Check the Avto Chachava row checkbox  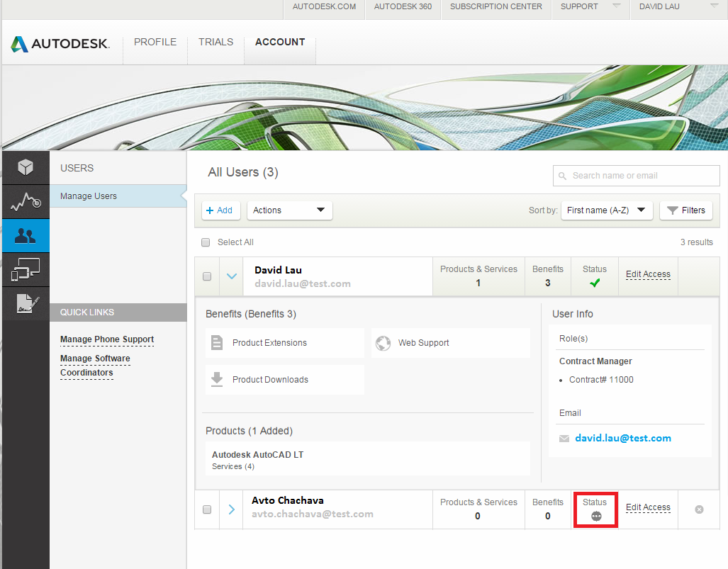(x=207, y=509)
